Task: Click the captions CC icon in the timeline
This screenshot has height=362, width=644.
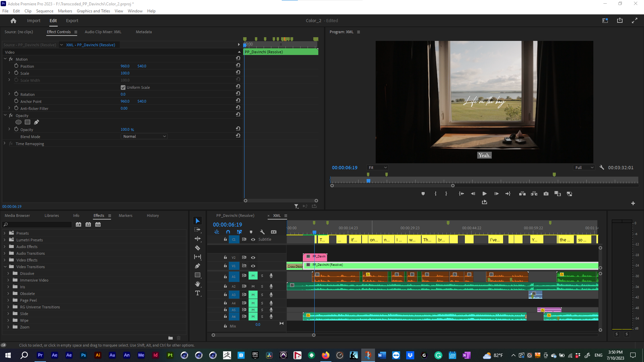Action: coord(274,232)
